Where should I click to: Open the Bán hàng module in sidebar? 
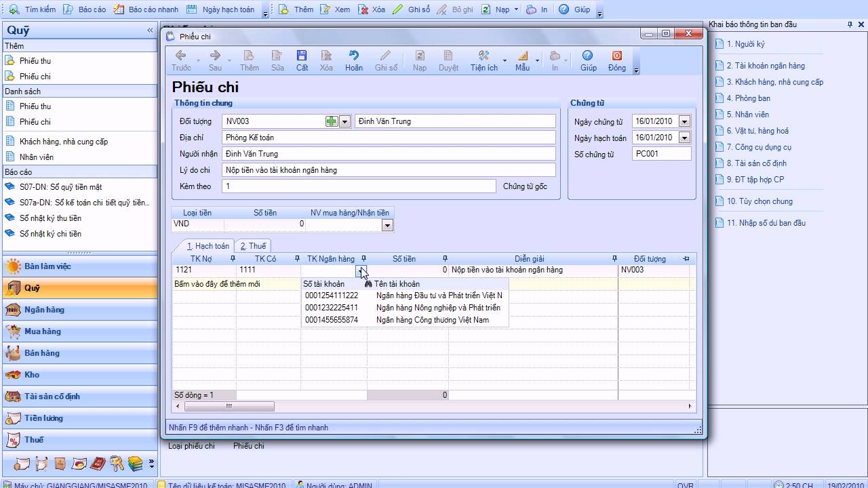pyautogui.click(x=79, y=353)
